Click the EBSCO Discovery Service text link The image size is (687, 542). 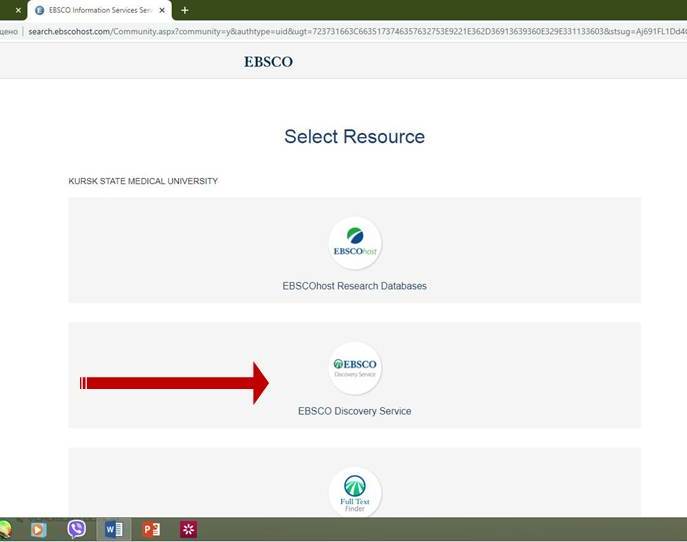(354, 411)
